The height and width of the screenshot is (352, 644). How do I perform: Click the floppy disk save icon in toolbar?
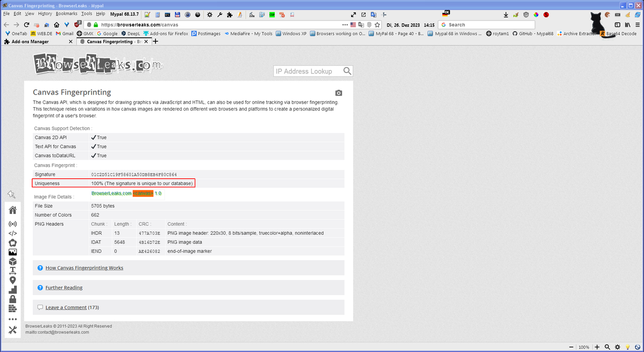click(177, 15)
